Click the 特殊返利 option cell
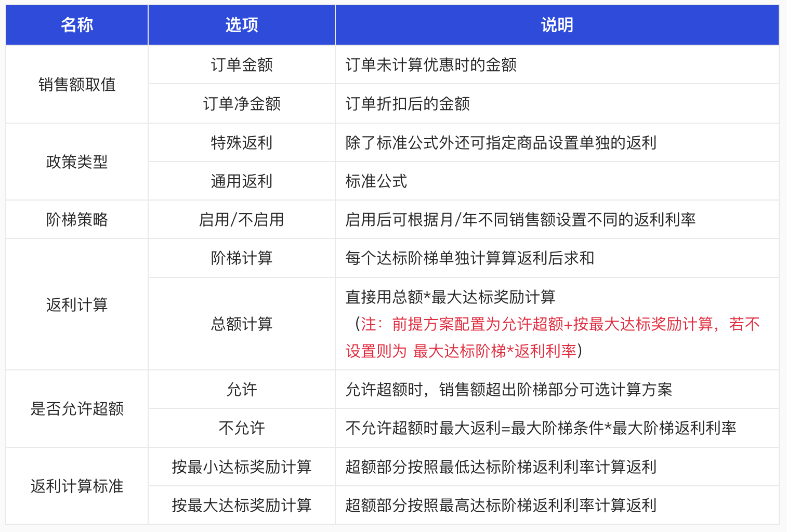Screen dimensions: 787x532 pyautogui.click(x=242, y=142)
